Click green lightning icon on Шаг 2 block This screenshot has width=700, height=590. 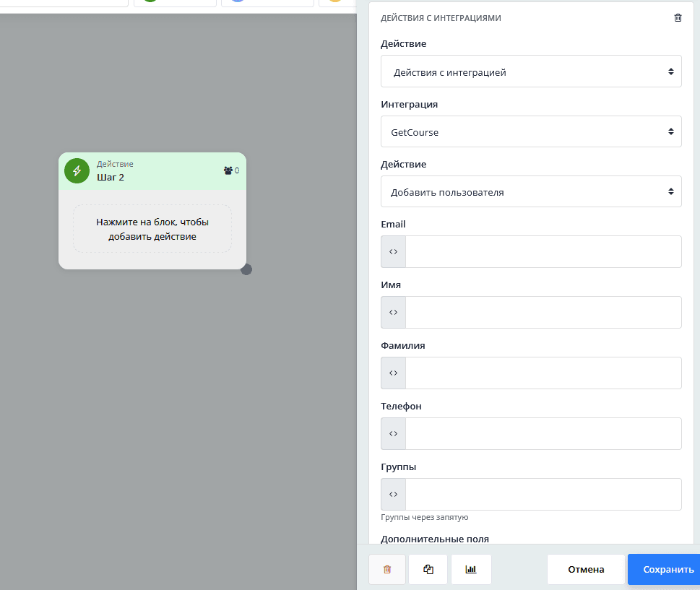tap(77, 171)
